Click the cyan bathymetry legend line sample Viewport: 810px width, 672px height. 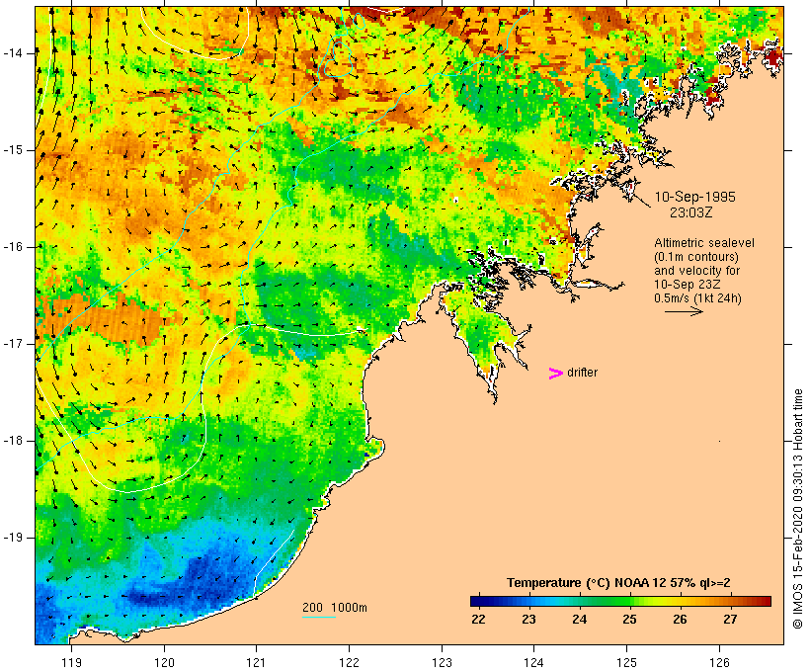pyautogui.click(x=319, y=617)
